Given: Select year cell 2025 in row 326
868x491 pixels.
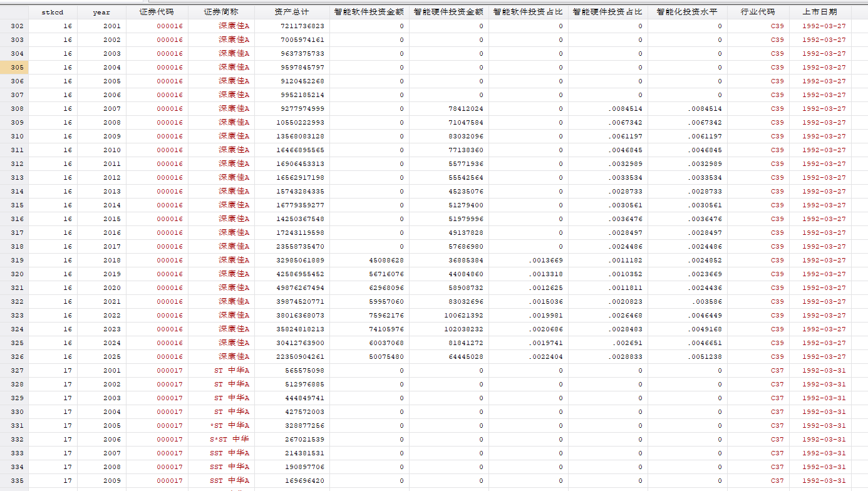Looking at the screenshot, I should 101,356.
